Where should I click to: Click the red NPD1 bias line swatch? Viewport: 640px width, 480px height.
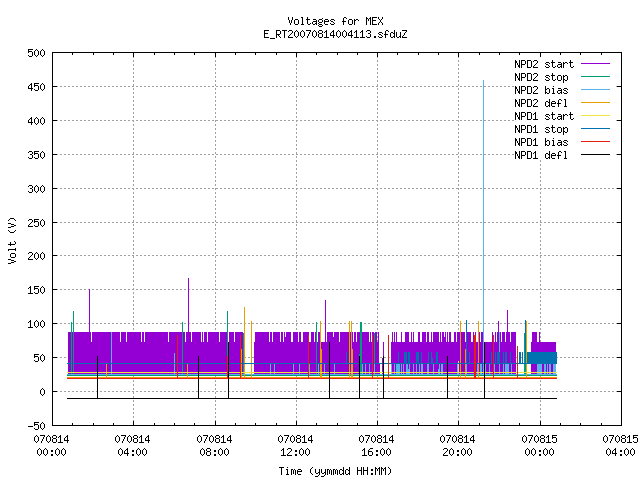click(x=595, y=142)
